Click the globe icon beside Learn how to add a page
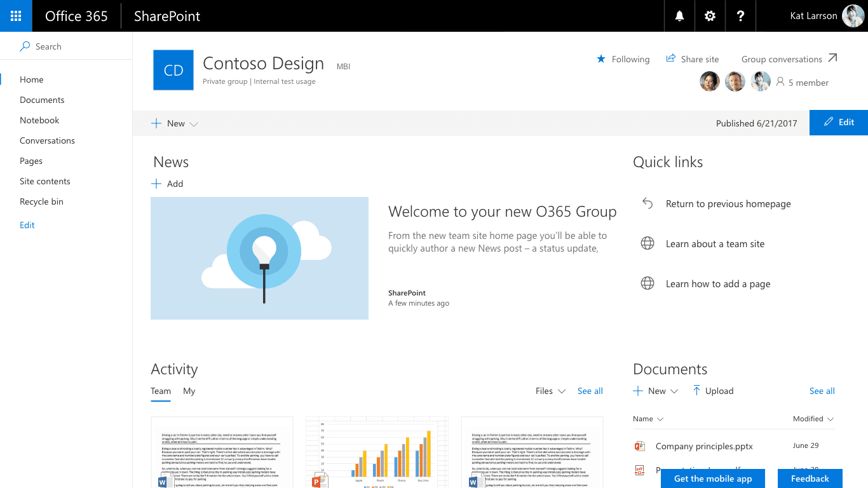This screenshot has width=868, height=488. pyautogui.click(x=648, y=283)
